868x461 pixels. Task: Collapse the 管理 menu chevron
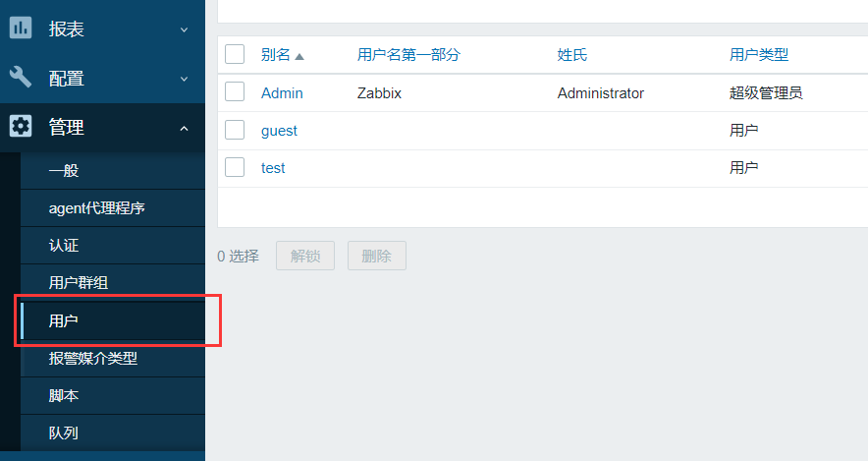coord(185,129)
